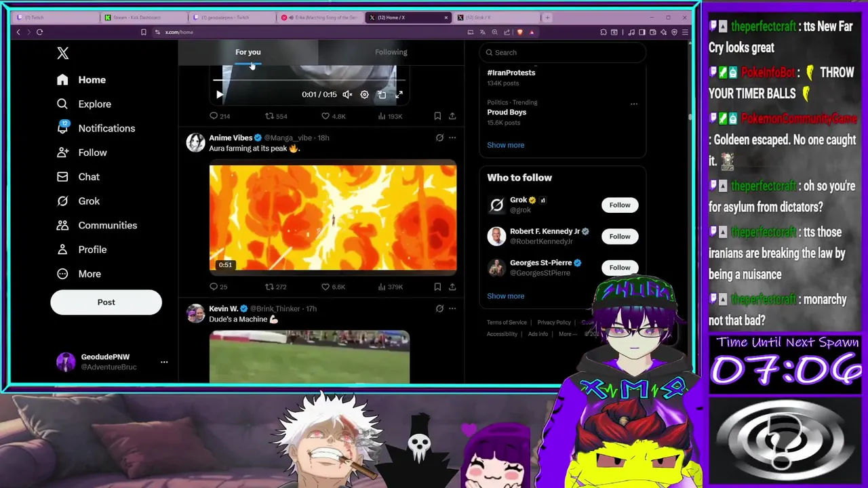View analytics for the 379K views post
The image size is (868, 488).
click(x=390, y=287)
